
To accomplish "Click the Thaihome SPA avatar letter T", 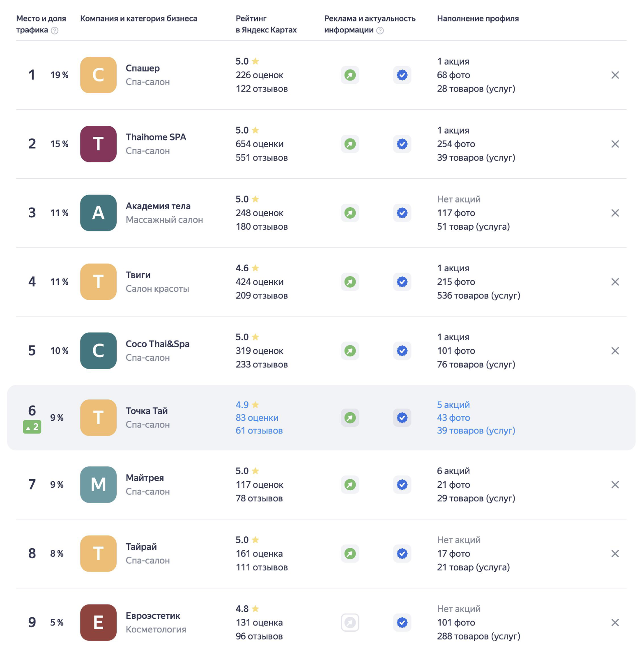I will 98,144.
